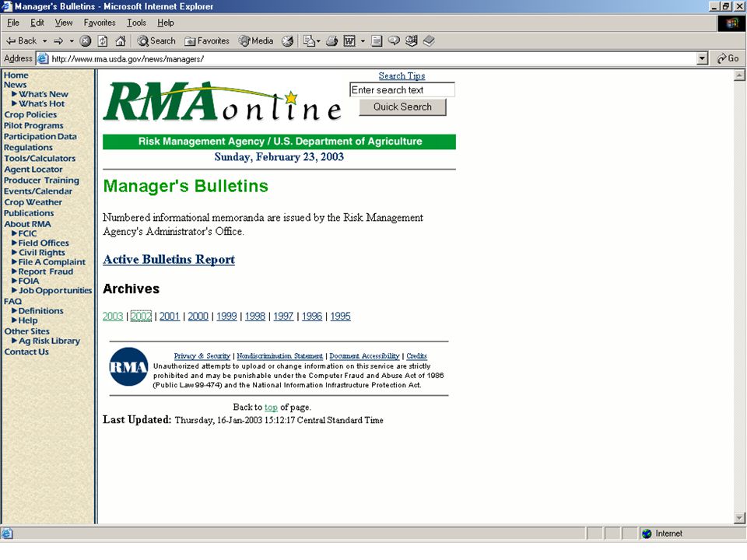Open the Search Tips link

(x=402, y=75)
